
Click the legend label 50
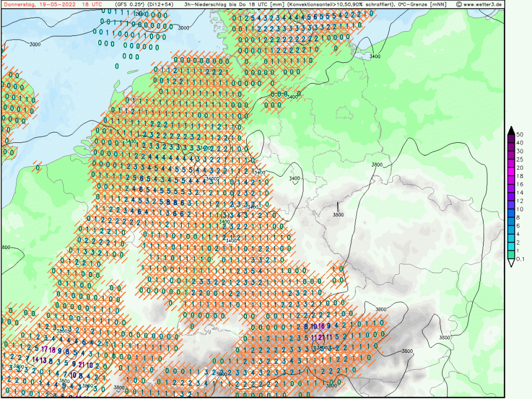pos(520,135)
